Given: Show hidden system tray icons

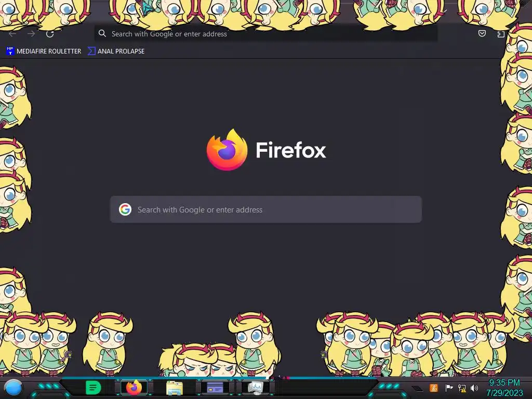Looking at the screenshot, I should coord(418,388).
